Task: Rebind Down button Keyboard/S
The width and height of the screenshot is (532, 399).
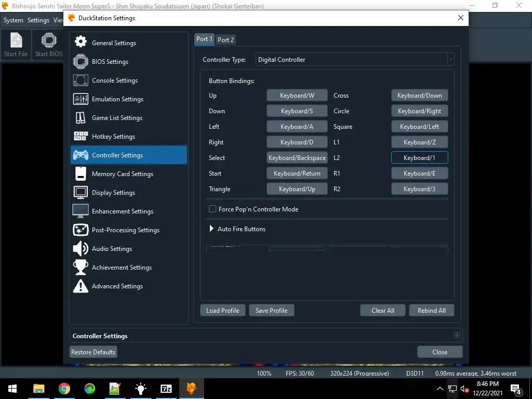Action: pyautogui.click(x=297, y=111)
